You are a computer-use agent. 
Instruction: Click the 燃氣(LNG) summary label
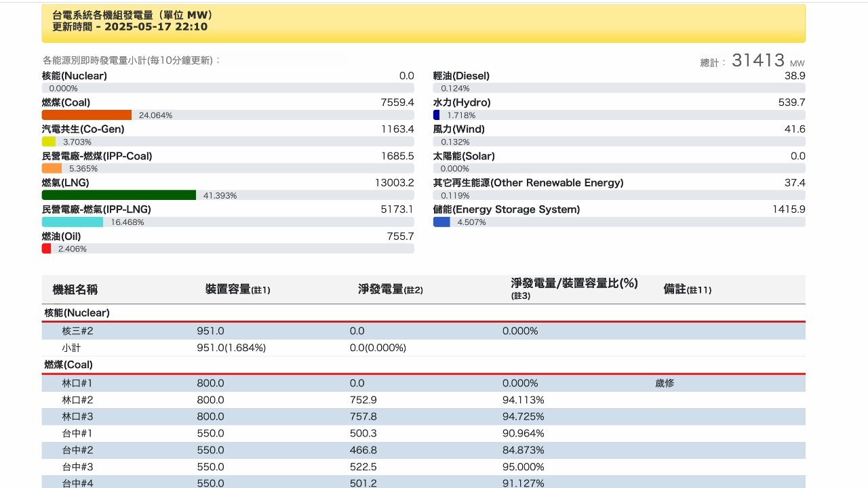coord(66,182)
